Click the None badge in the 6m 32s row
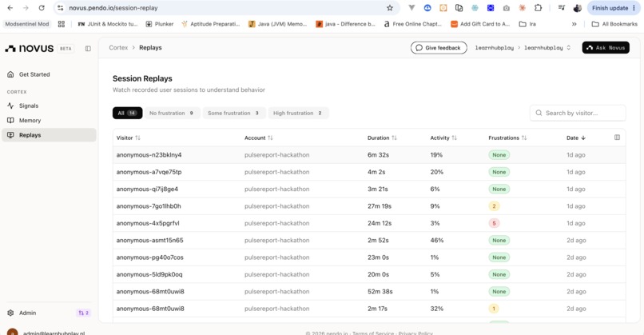644x335 pixels. 499,155
